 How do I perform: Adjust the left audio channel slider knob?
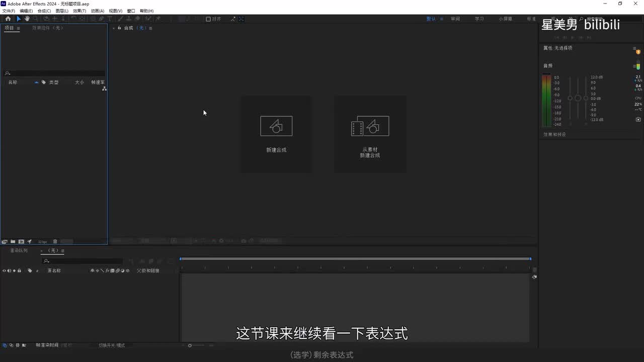pos(570,98)
